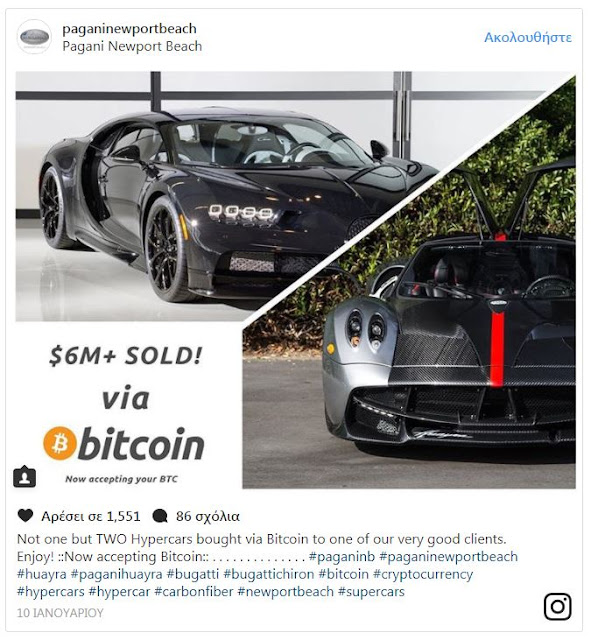
Task: Open paganinewportbeach username link
Action: 129,28
